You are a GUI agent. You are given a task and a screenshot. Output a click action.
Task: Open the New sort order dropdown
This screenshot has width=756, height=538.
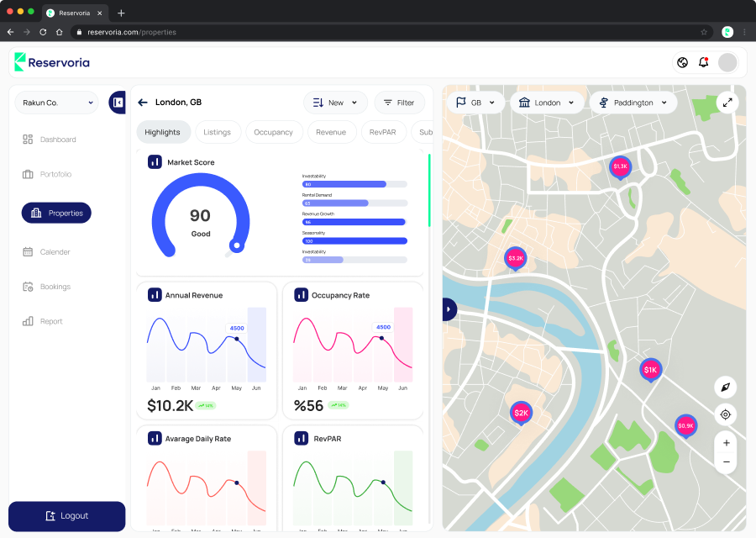coord(335,103)
